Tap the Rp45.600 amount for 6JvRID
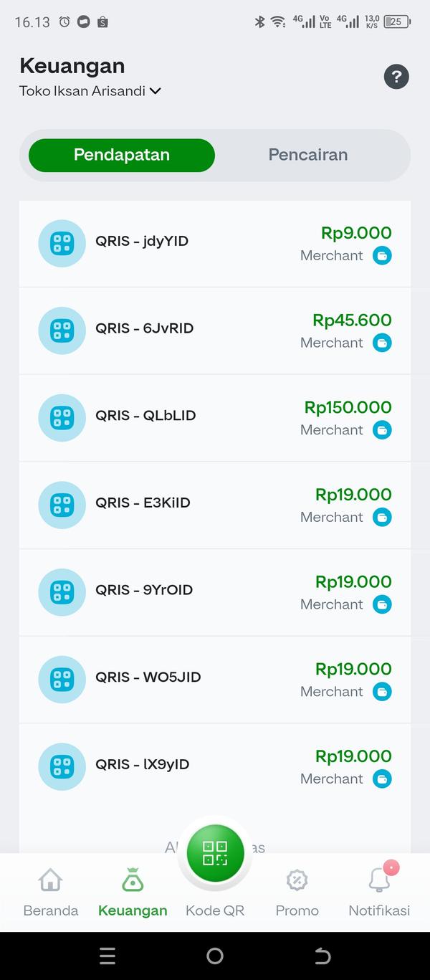This screenshot has width=430, height=980. pyautogui.click(x=352, y=320)
